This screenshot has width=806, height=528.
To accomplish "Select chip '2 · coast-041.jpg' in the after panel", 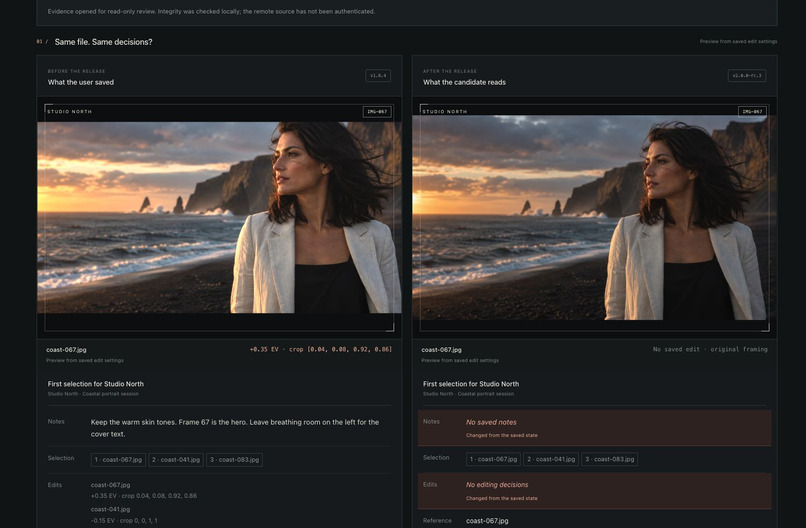I will tap(552, 459).
